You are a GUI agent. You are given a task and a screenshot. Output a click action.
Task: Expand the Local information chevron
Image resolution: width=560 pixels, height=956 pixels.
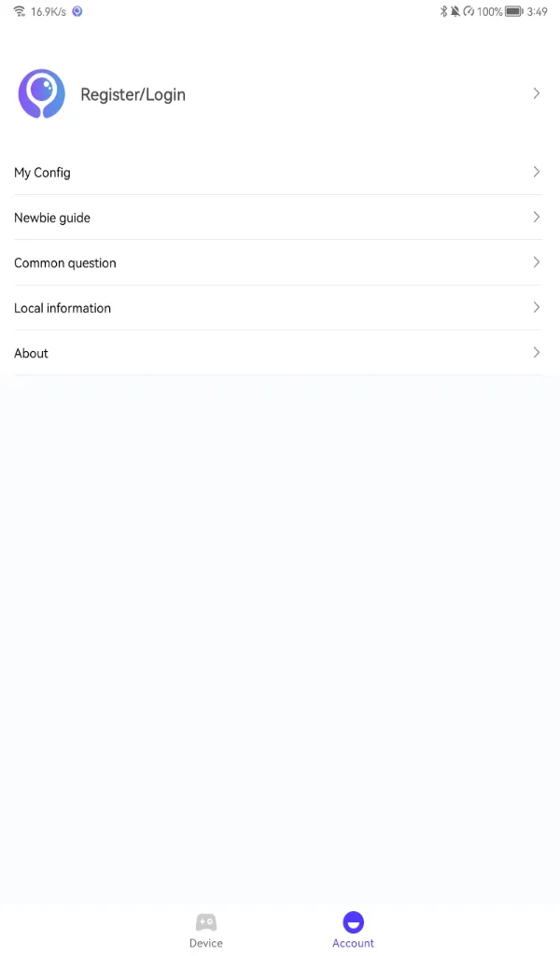pos(536,307)
